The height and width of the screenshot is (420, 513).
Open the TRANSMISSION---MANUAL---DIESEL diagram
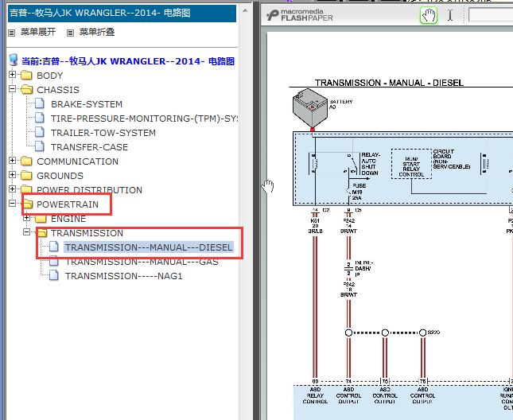(149, 247)
